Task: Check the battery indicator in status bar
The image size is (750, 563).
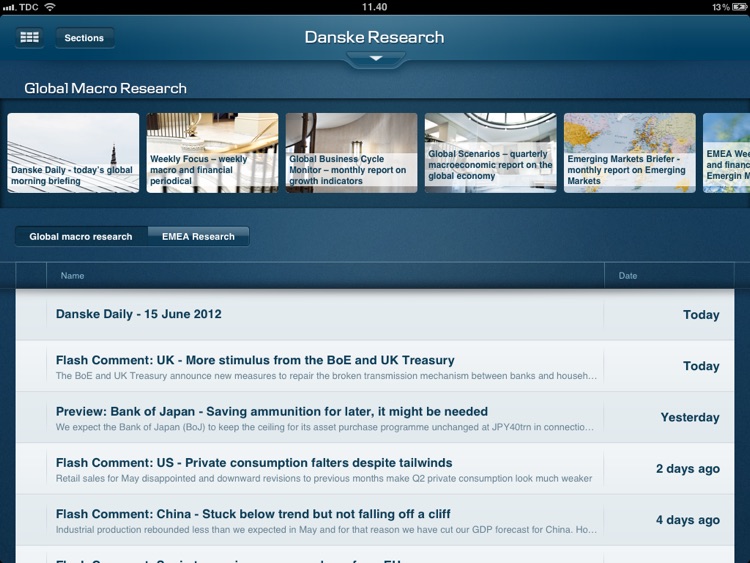Action: point(739,7)
